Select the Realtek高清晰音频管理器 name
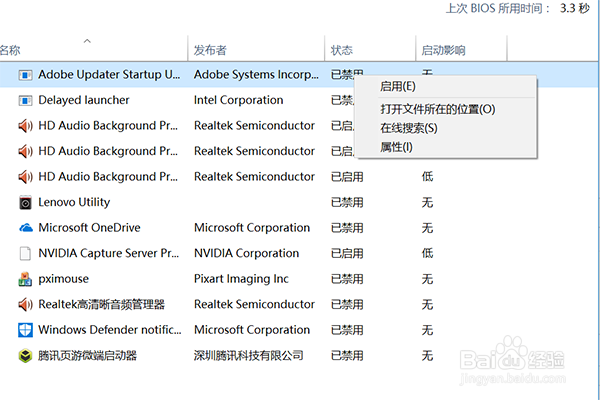 101,305
